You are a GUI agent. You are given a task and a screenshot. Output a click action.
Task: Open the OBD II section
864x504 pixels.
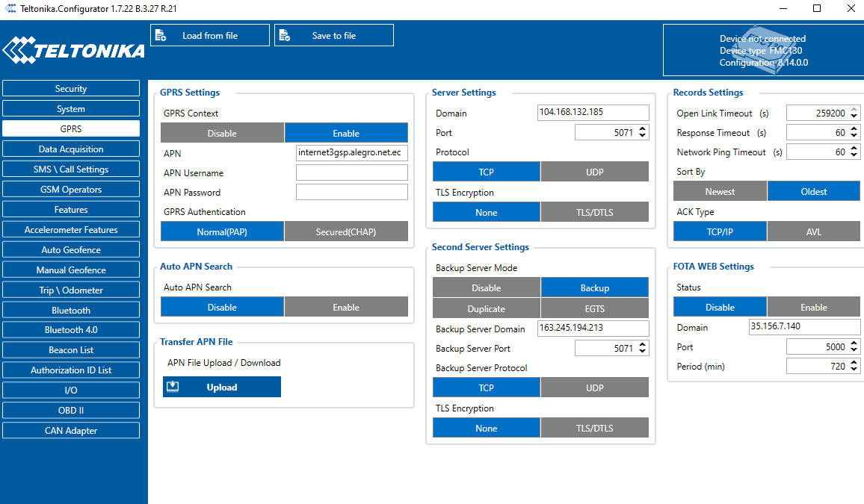[71, 410]
